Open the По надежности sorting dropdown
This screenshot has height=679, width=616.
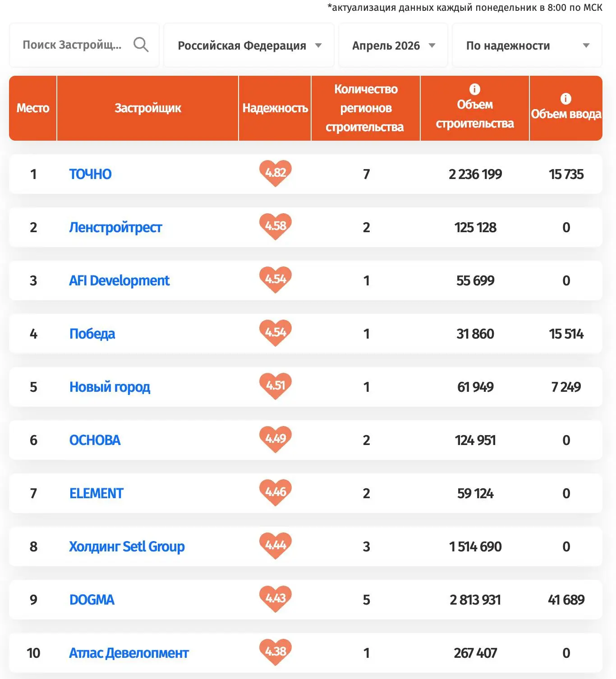pyautogui.click(x=527, y=45)
